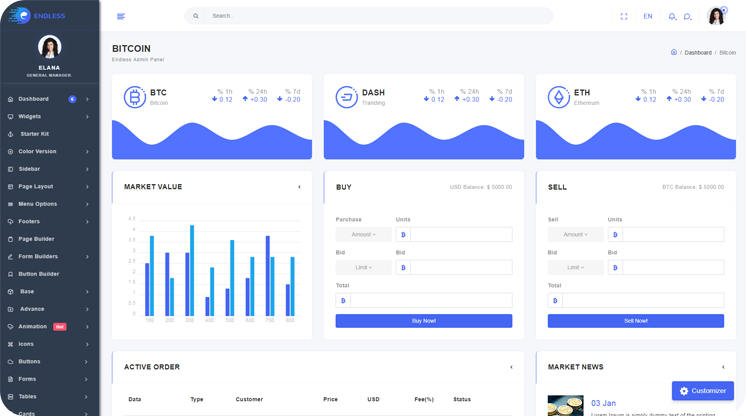Collapse the Market Value card

(x=299, y=187)
